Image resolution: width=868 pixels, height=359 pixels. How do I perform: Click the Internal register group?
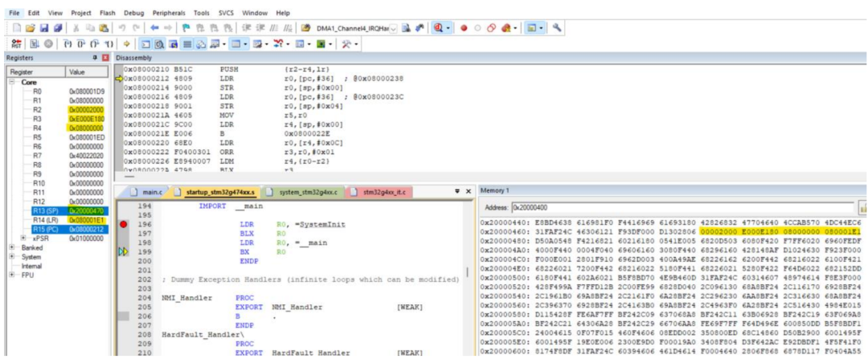pyautogui.click(x=31, y=265)
